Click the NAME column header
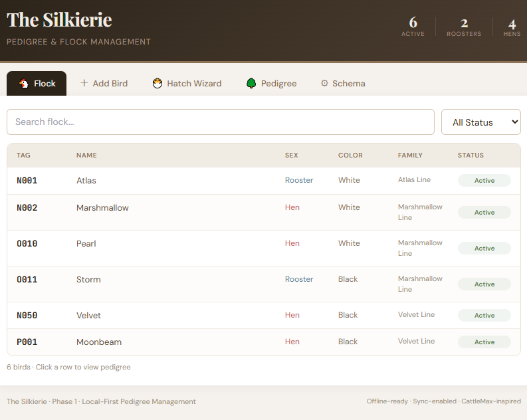This screenshot has width=527, height=420. click(x=86, y=156)
